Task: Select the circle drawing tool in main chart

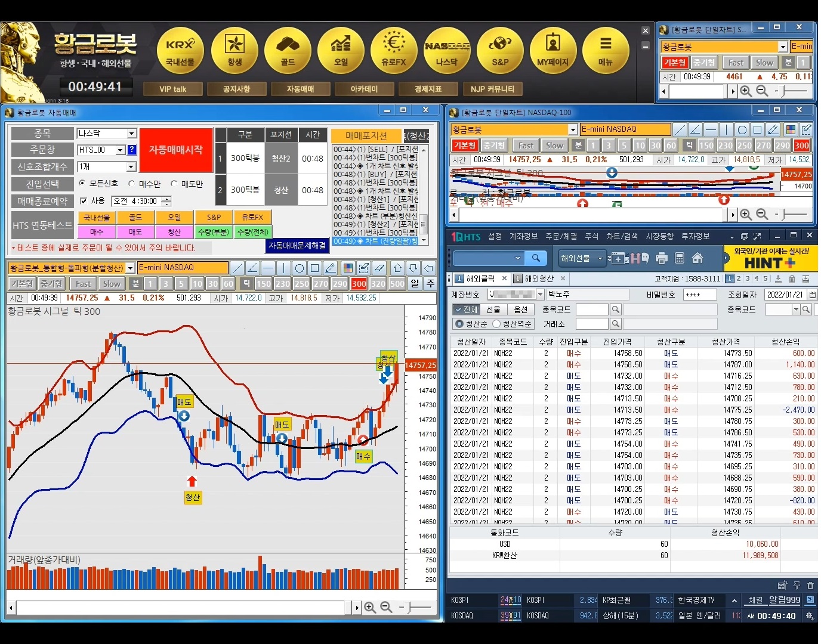Action: click(x=300, y=268)
